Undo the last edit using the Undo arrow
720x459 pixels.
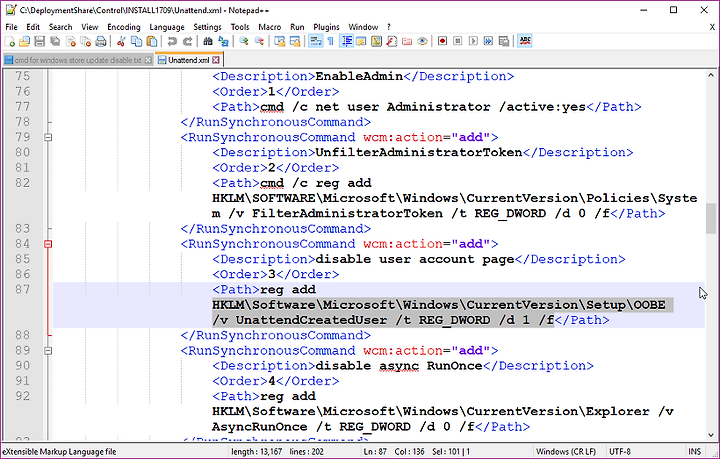(172, 42)
